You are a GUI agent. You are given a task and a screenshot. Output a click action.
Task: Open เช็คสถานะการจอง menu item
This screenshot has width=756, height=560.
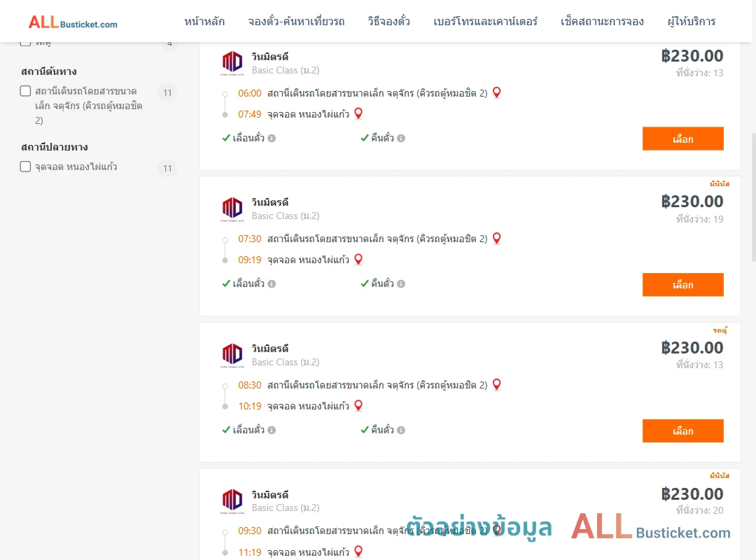click(602, 21)
